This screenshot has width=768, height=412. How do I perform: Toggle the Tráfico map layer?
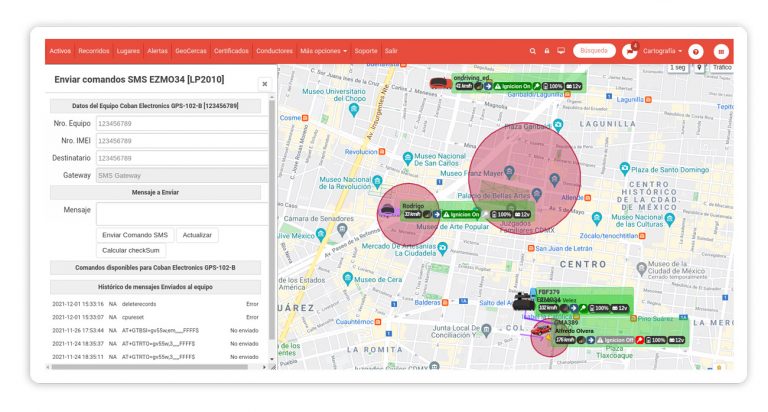coord(722,68)
